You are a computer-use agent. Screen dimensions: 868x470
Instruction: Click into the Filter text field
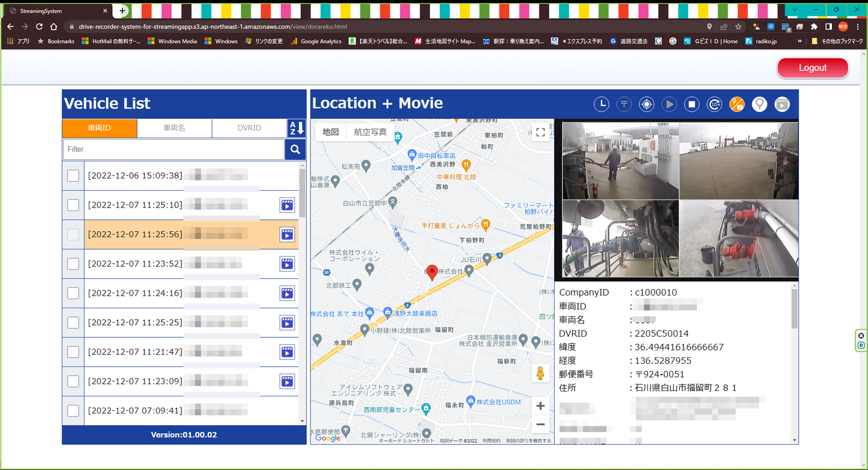(x=174, y=150)
